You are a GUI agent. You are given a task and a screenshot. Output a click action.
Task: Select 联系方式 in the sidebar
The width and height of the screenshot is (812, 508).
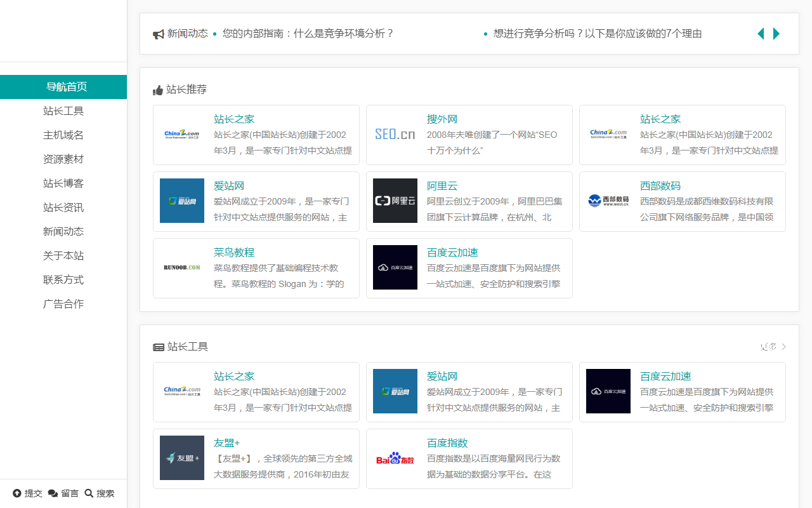[x=63, y=280]
